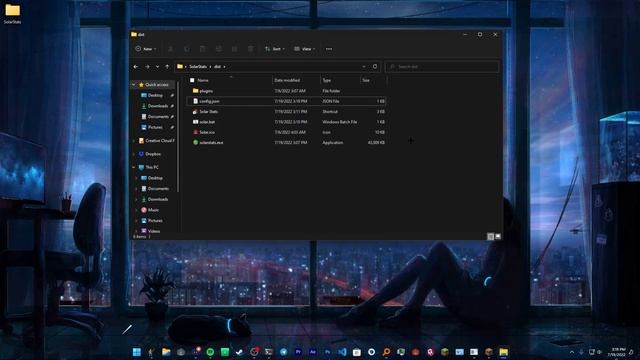Expand address bar history dropdown

tap(364, 67)
